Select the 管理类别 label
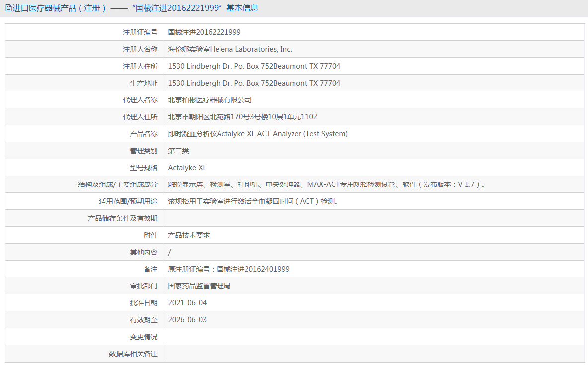Screen dimensions: 588x365 pos(144,151)
